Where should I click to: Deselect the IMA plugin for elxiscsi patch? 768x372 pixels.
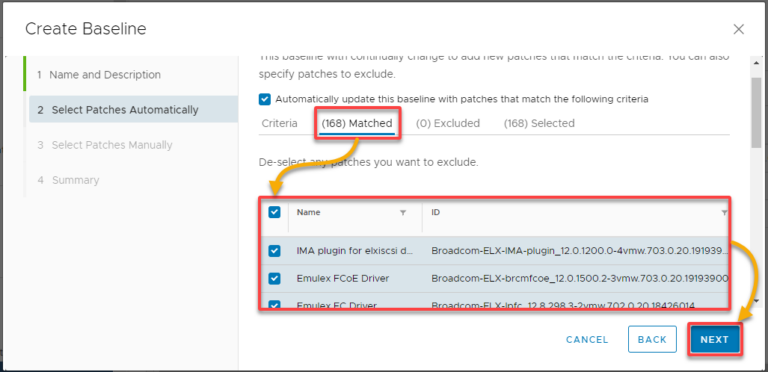coord(275,251)
